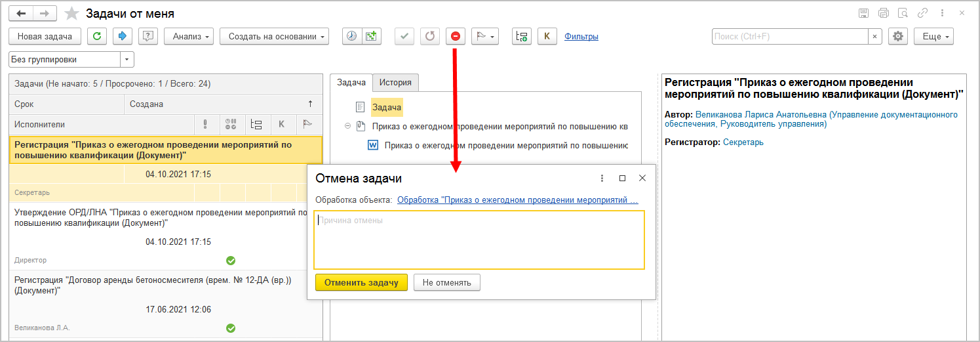Image resolution: width=980 pixels, height=342 pixels.
Task: Add page to favorites with the star
Action: coord(72,14)
